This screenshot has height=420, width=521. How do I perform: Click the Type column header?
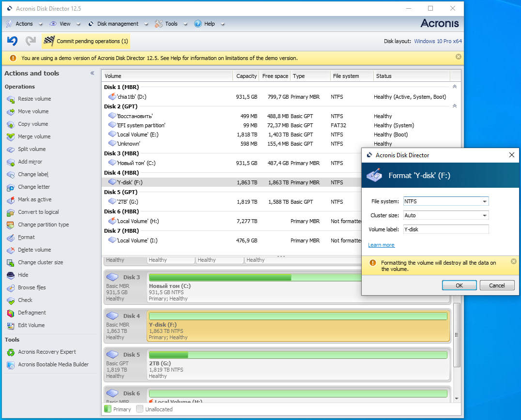coord(310,76)
